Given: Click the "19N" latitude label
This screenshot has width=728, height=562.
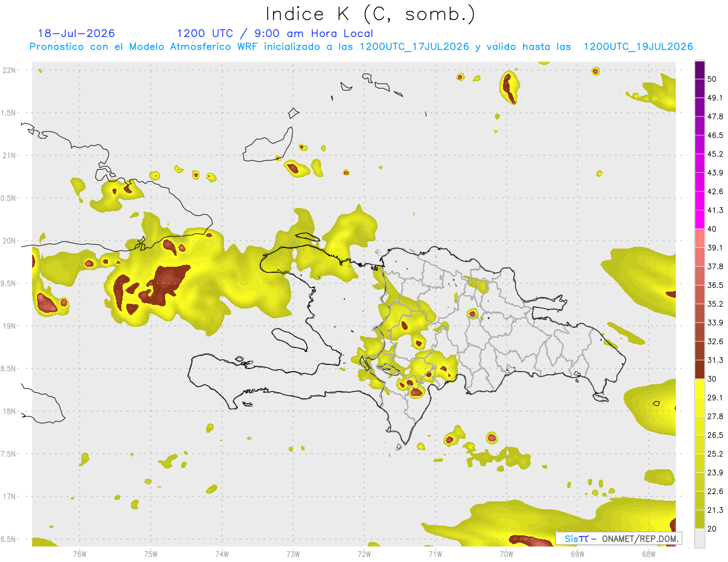Looking at the screenshot, I should tap(10, 326).
